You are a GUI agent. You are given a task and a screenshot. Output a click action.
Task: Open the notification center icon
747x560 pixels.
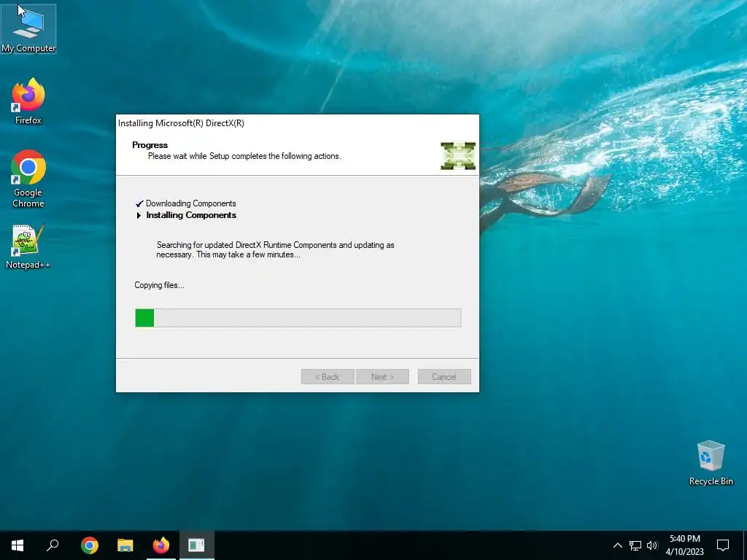(x=723, y=545)
